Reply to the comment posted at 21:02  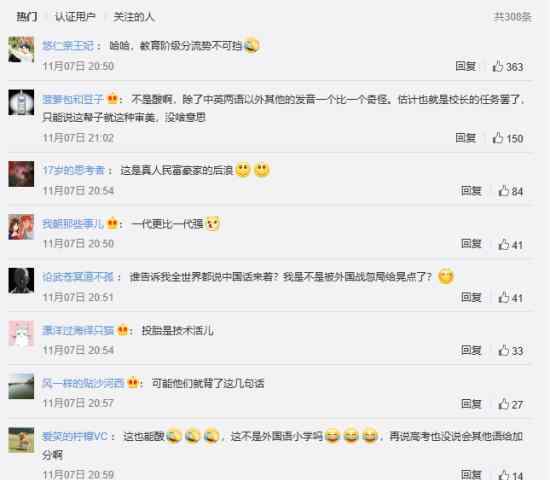(465, 138)
